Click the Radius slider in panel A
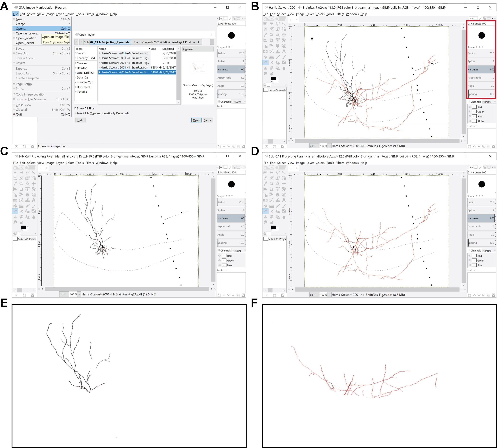Viewport: 497px width, 448px height. coord(231,53)
